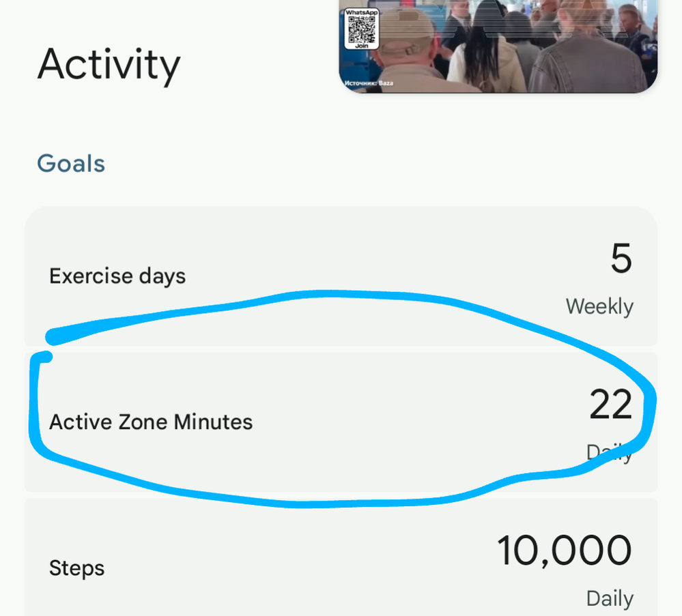Click the Exercise days label text
Screen dimensions: 682x616
(117, 276)
